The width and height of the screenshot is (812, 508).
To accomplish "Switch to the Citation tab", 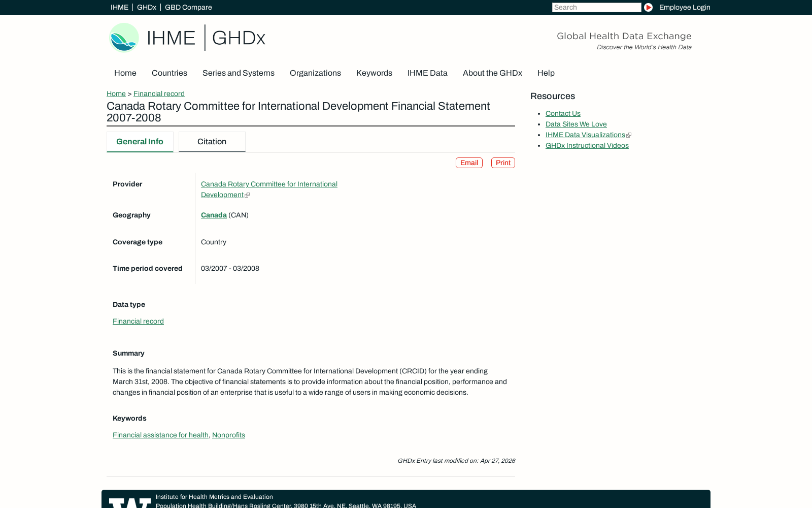I will [x=212, y=142].
